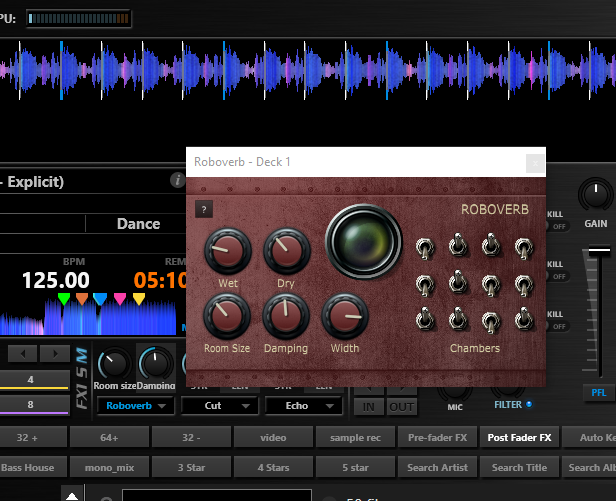Viewport: 616px width, 501px height.
Task: Click the Damping knob in Roboverb window
Action: (x=286, y=316)
